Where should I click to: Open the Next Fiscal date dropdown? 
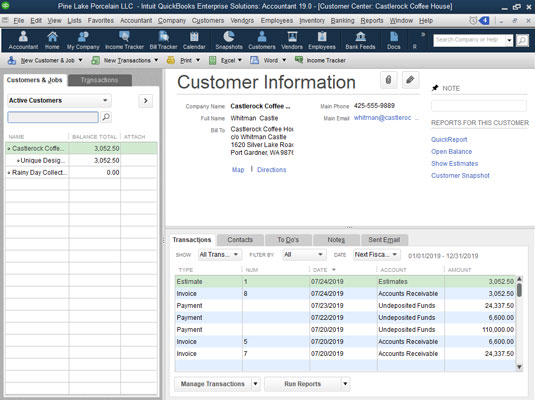click(x=376, y=255)
